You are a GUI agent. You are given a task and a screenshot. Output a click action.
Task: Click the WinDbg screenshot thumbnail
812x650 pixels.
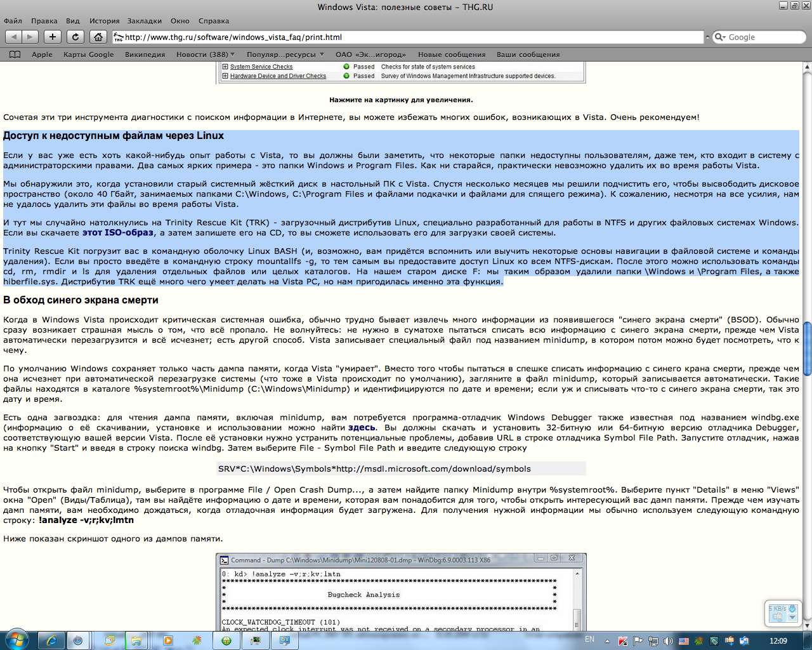pyautogui.click(x=401, y=592)
